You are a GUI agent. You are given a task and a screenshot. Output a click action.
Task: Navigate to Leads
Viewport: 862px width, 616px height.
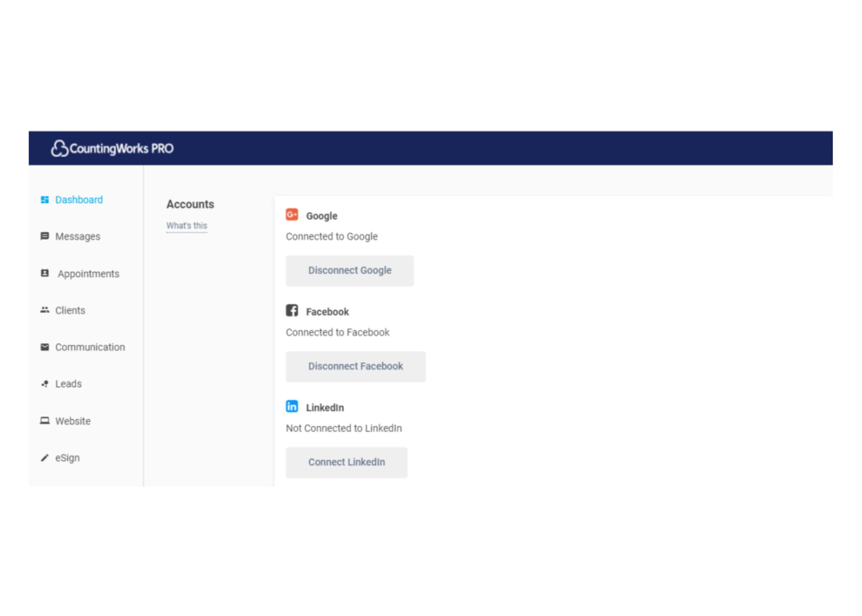pos(69,384)
